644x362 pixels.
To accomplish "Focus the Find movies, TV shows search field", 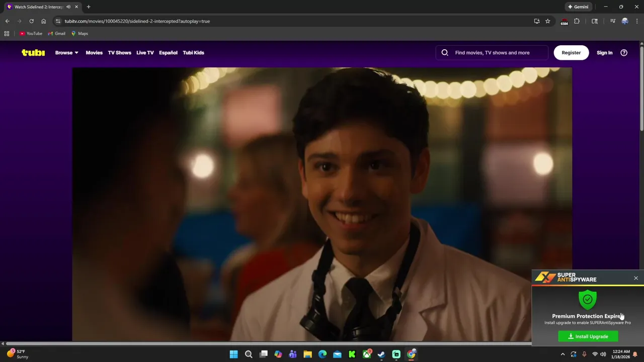I will pos(492,52).
